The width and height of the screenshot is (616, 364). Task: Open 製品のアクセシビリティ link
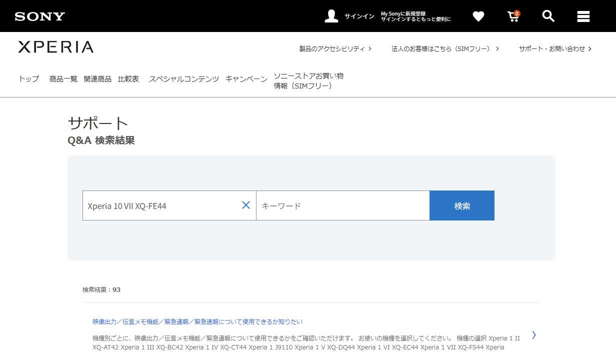click(x=335, y=48)
